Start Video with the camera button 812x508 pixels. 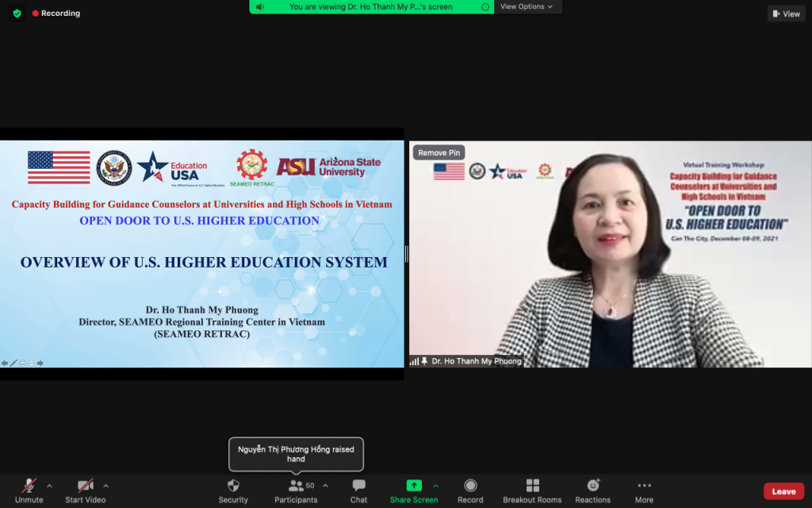[85, 486]
